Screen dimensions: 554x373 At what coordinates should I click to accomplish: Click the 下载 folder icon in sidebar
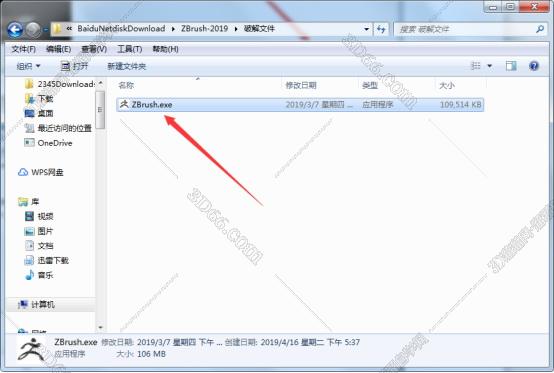point(29,99)
